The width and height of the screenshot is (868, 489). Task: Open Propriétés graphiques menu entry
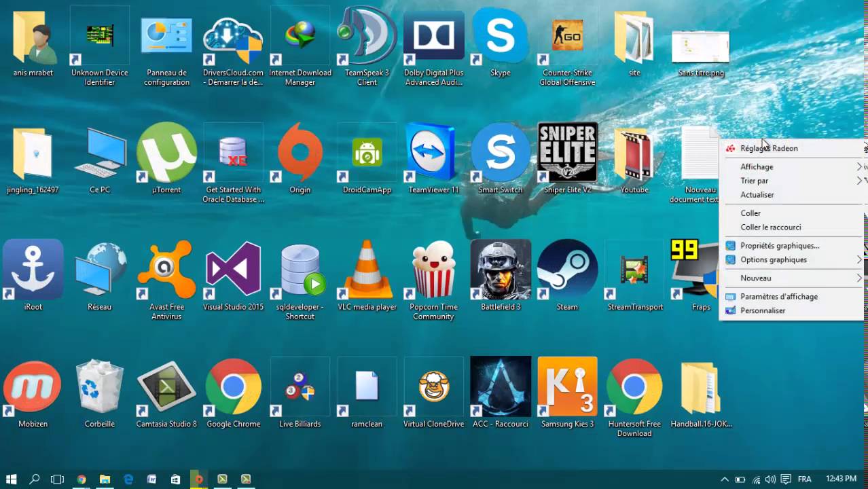[792, 246]
